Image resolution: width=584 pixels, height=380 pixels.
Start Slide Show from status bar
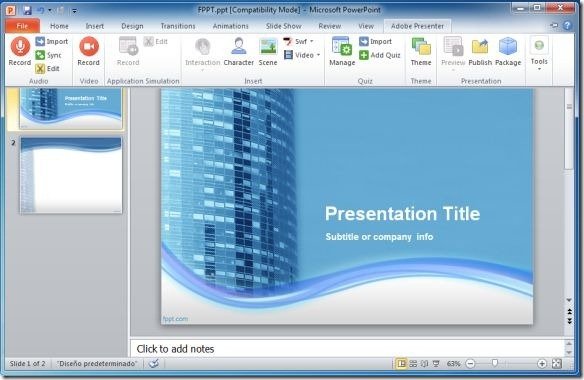[436, 364]
